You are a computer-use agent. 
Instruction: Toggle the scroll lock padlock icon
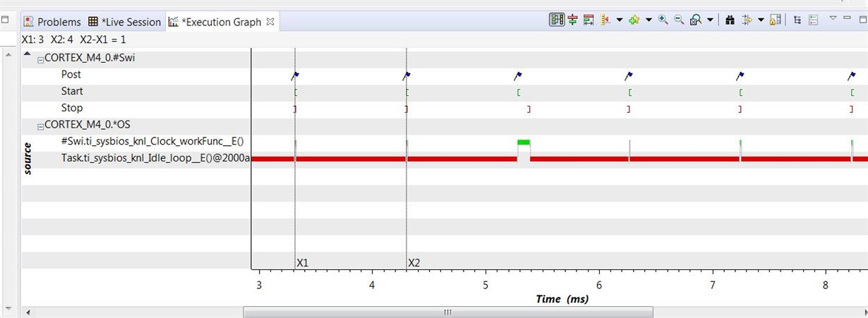coord(775,20)
